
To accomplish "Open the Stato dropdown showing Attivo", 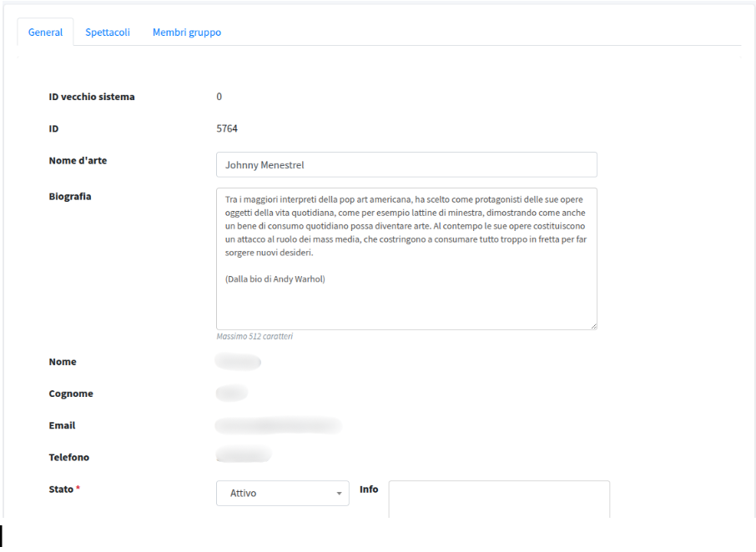I will point(281,494).
